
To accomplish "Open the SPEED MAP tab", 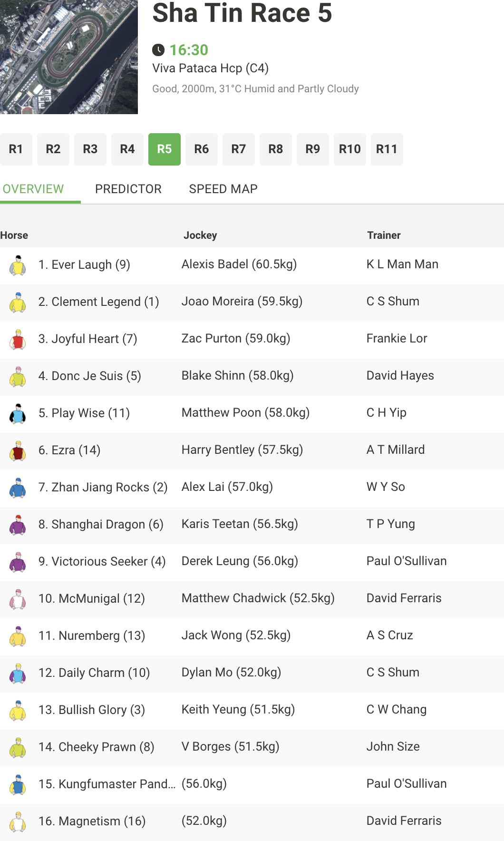I will tap(223, 189).
